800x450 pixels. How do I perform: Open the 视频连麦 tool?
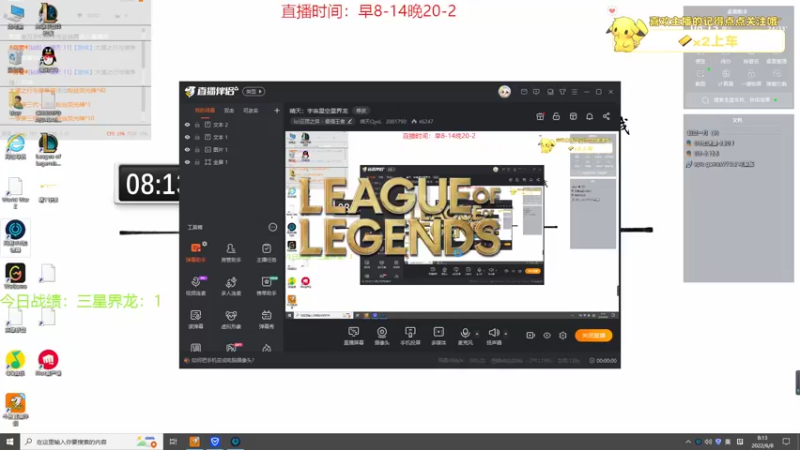[x=196, y=286]
